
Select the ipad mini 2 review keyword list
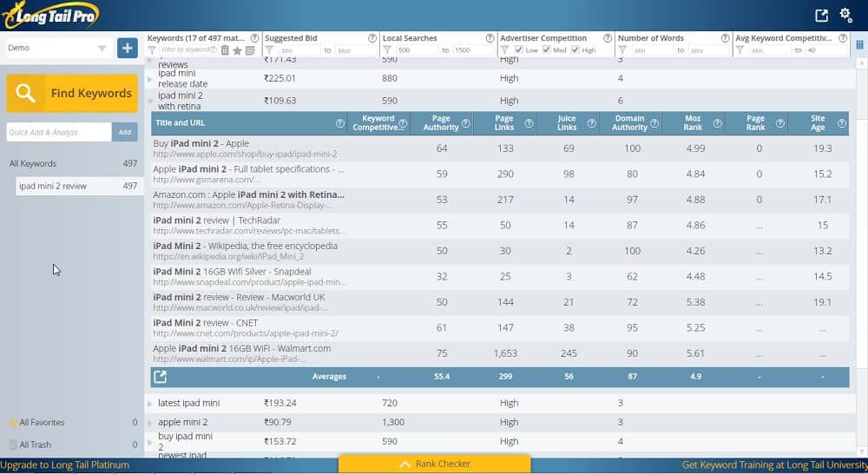click(x=78, y=186)
